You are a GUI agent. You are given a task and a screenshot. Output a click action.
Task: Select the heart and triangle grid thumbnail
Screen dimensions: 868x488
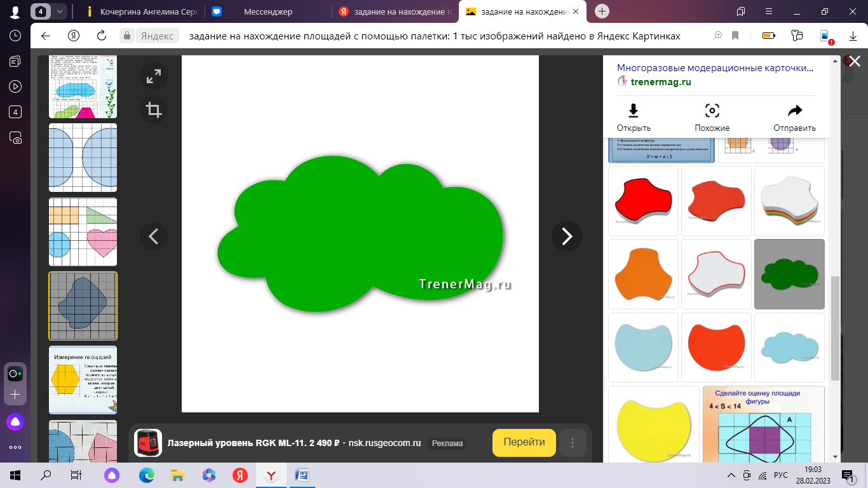point(83,232)
